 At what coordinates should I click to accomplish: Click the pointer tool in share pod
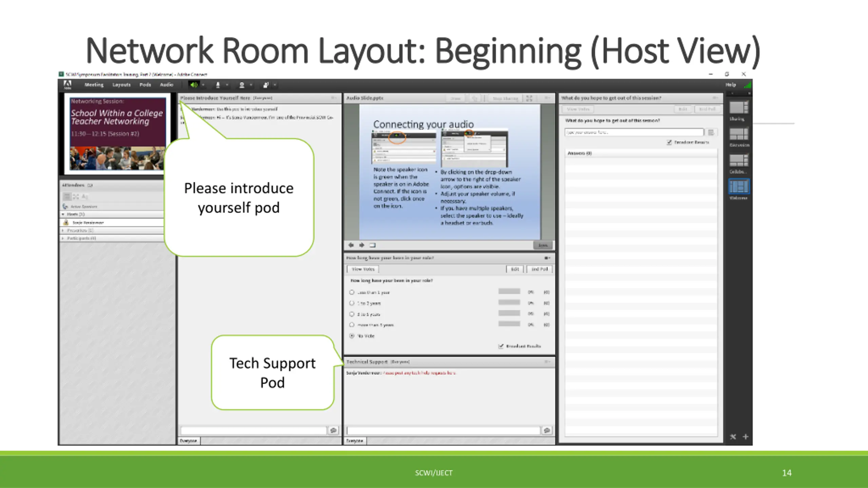pyautogui.click(x=475, y=98)
